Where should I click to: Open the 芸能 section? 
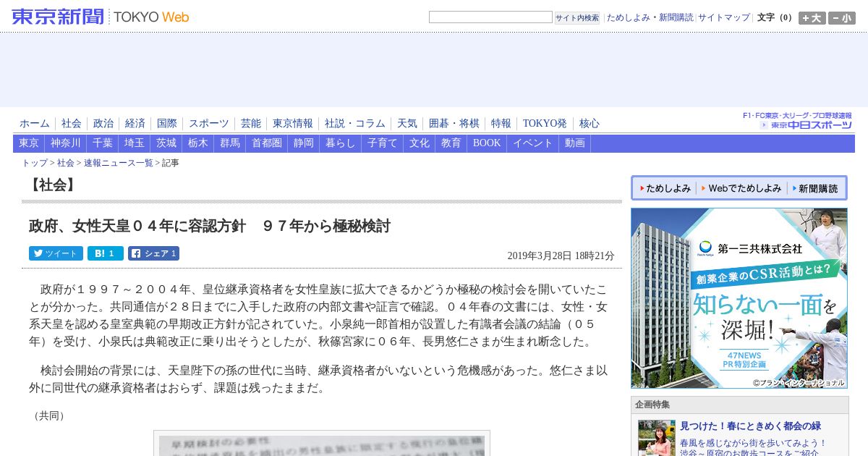click(251, 124)
